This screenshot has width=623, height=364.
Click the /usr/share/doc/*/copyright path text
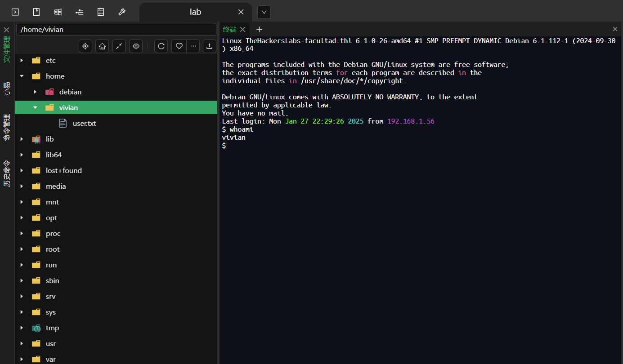[352, 81]
